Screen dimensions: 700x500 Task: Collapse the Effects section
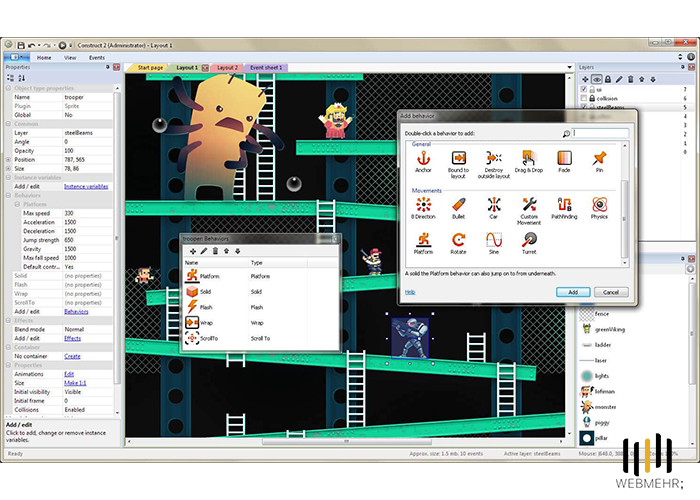[8, 321]
